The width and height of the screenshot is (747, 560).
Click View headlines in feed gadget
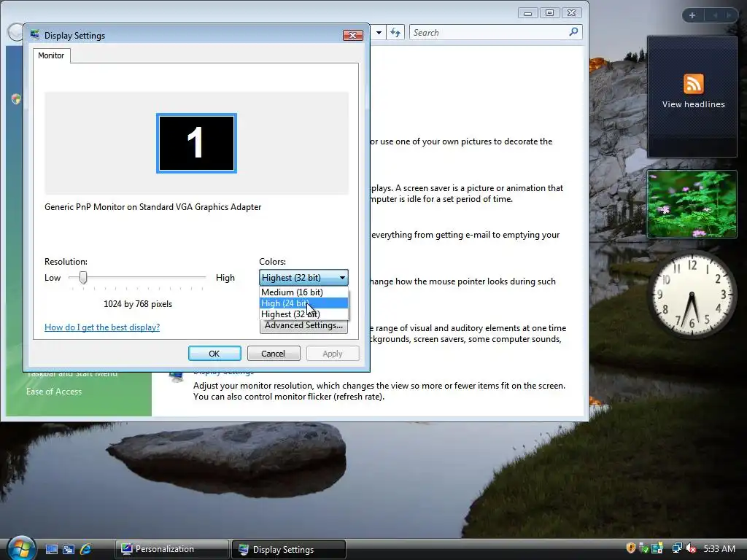[x=693, y=104]
